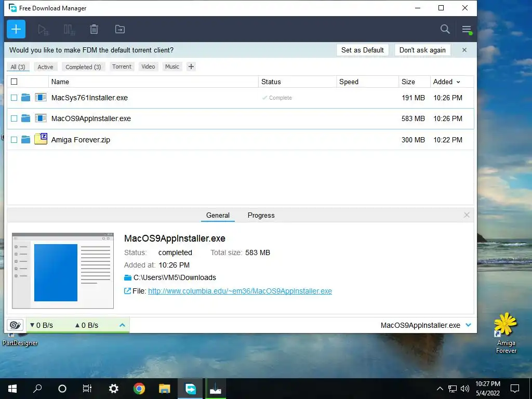Open the C:\Users\VM5\Downloads folder path
532x399 pixels.
tap(175, 277)
